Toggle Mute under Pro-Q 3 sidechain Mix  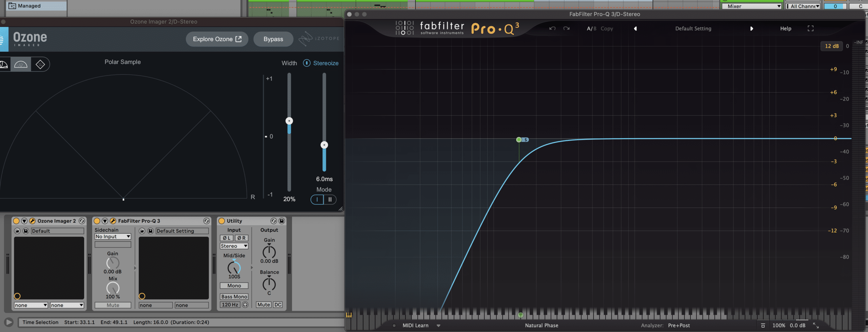point(113,305)
